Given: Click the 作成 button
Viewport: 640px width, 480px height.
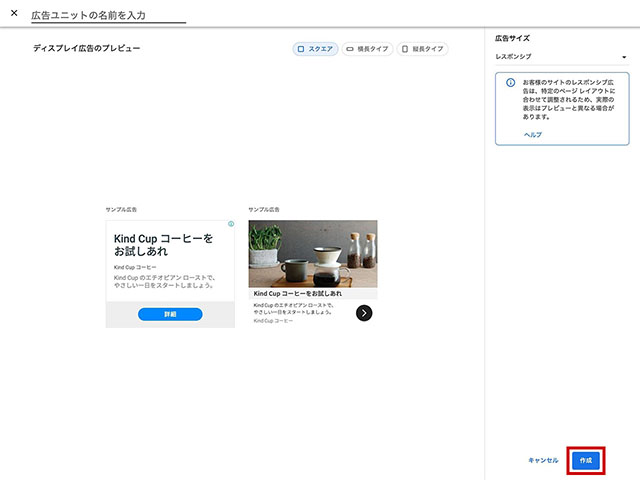Looking at the screenshot, I should [586, 460].
